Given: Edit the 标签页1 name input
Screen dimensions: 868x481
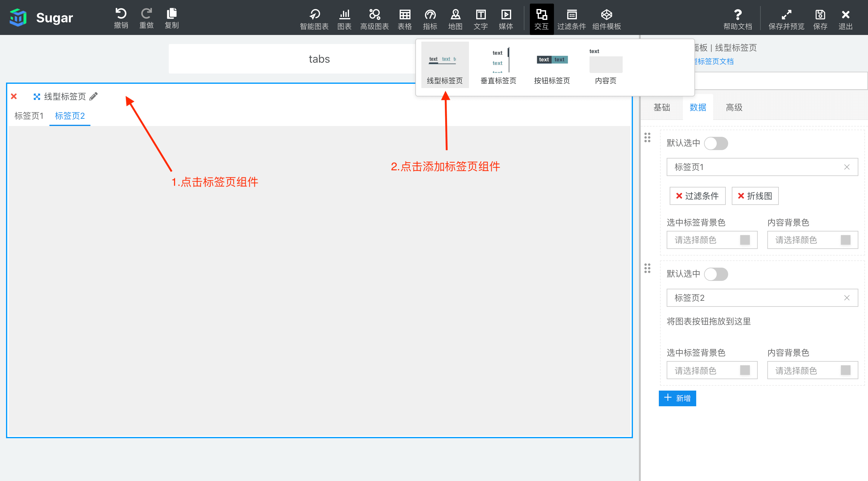Looking at the screenshot, I should (x=762, y=167).
